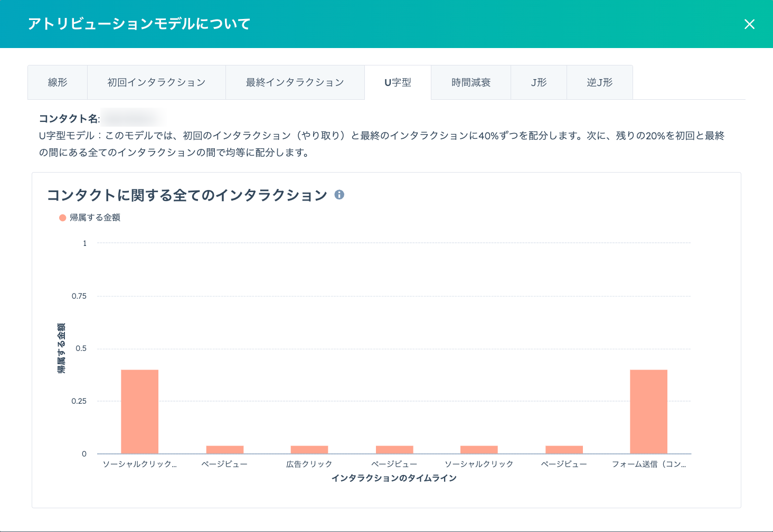Switch to the 時間減衰 tab
The image size is (773, 532).
(x=471, y=82)
